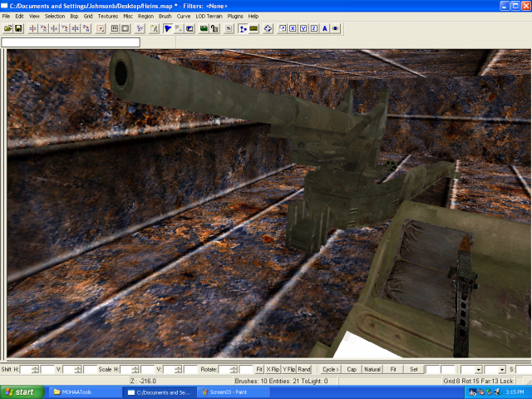Screen dimensions: 532x399
Task: Toggle the Y axis lock icon
Action: 303,28
